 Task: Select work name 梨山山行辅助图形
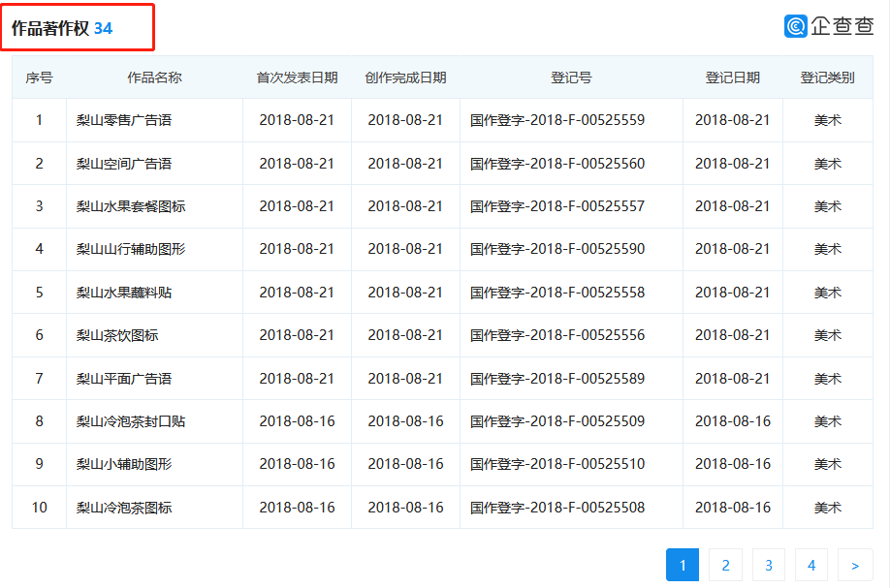click(x=131, y=249)
